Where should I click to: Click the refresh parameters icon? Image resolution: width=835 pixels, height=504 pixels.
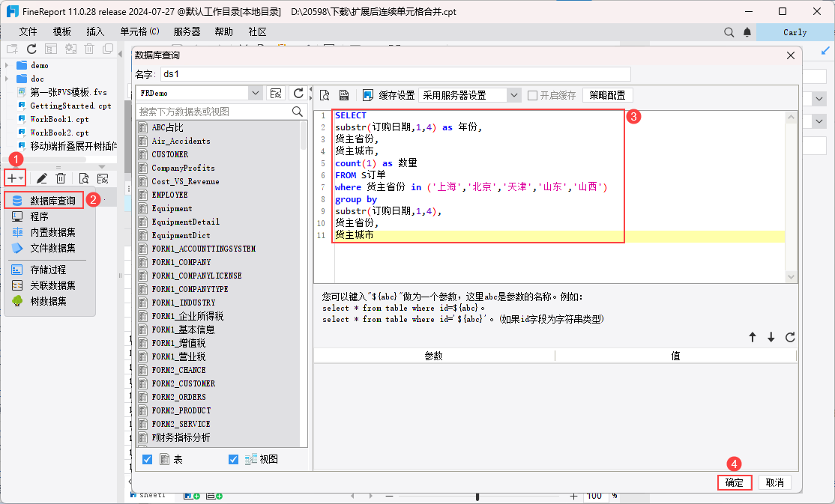pos(790,337)
